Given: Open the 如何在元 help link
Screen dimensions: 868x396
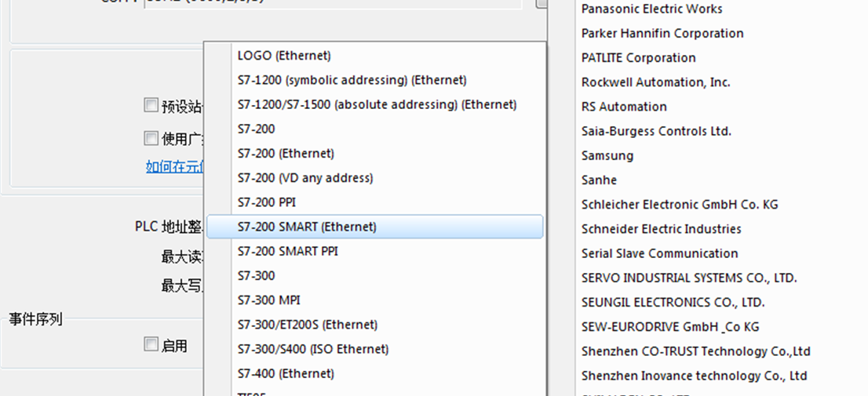Looking at the screenshot, I should [x=174, y=166].
